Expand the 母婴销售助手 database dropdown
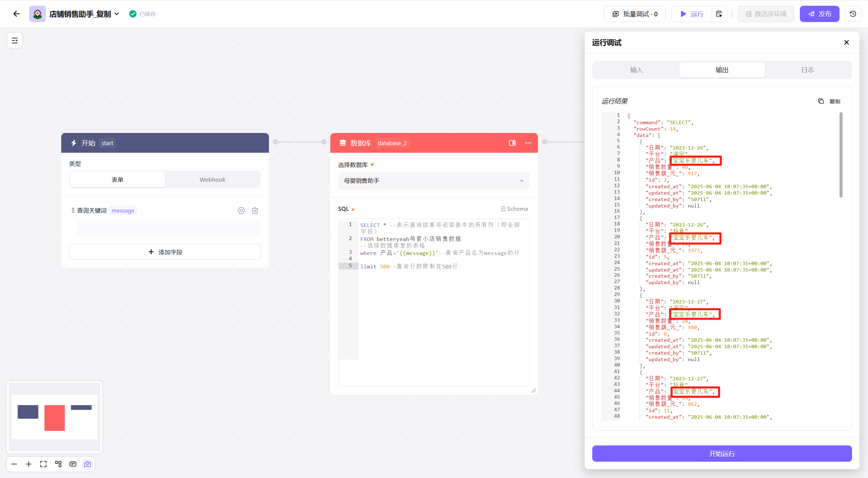Screen dimensions: 868x478 coord(433,181)
